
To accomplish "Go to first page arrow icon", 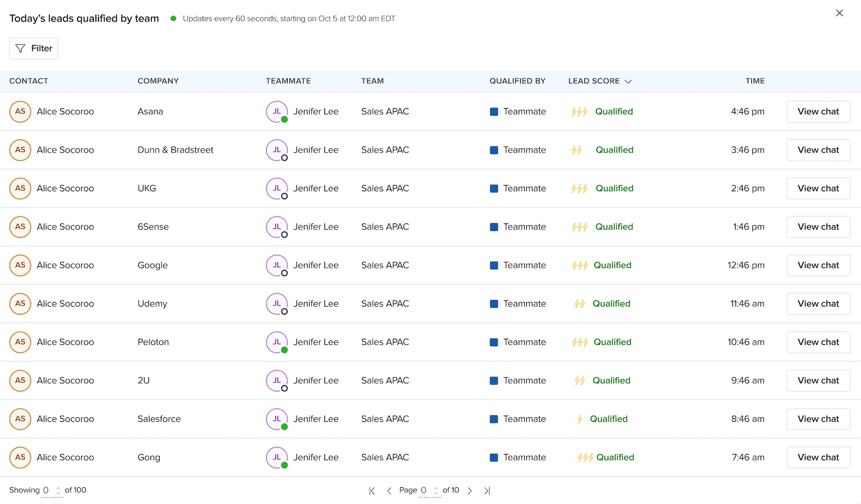I will pos(372,491).
